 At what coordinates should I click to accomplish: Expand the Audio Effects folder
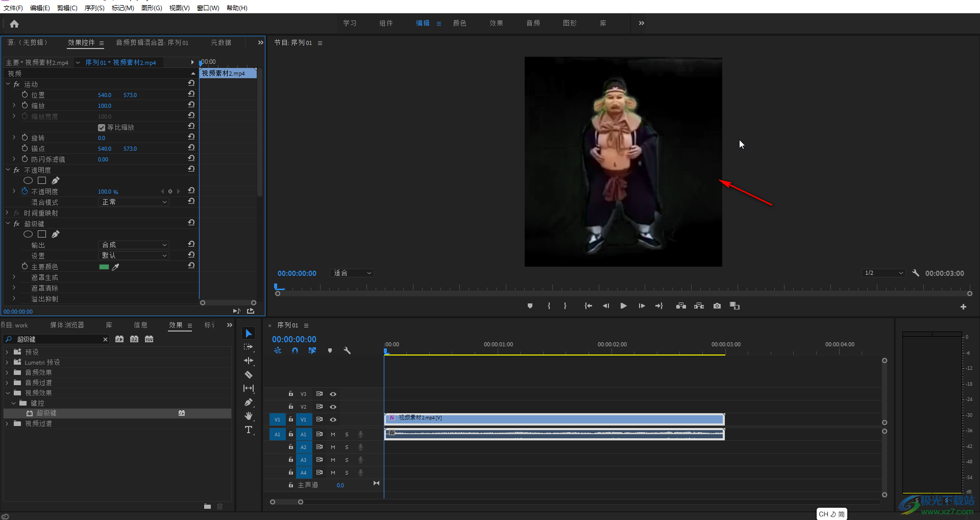coord(7,372)
